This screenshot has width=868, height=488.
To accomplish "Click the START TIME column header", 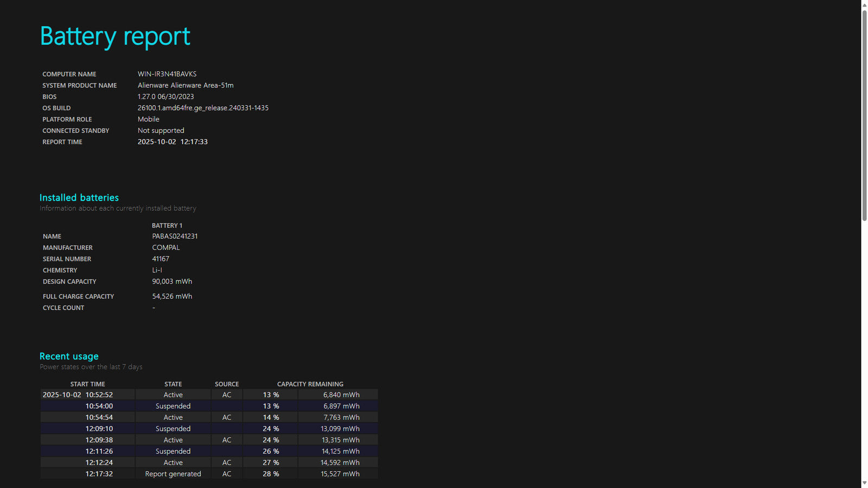I will coord(88,384).
